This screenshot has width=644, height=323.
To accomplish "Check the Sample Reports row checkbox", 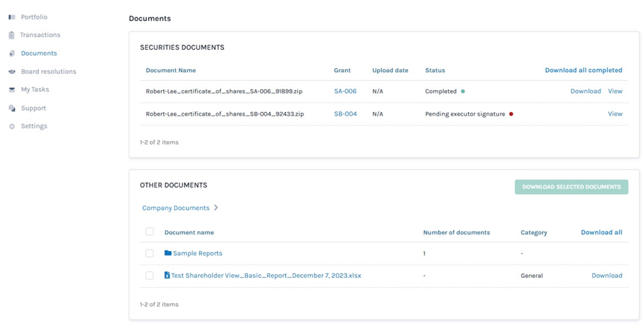I will pos(149,254).
